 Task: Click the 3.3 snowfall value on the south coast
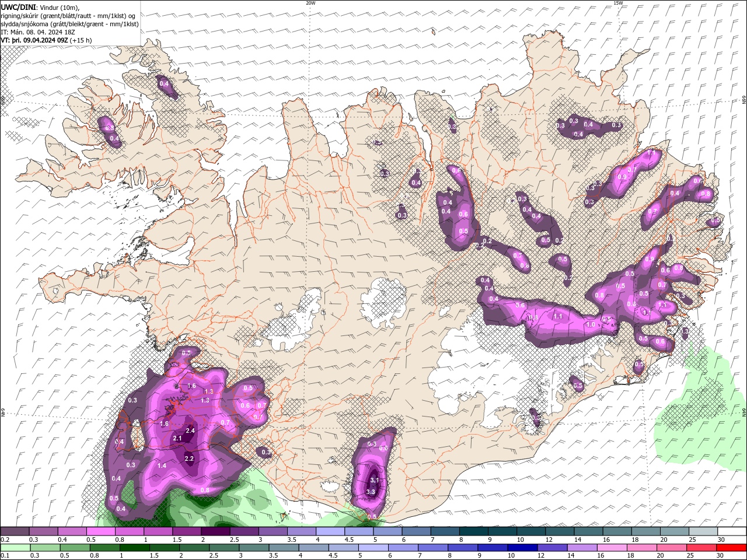(371, 492)
